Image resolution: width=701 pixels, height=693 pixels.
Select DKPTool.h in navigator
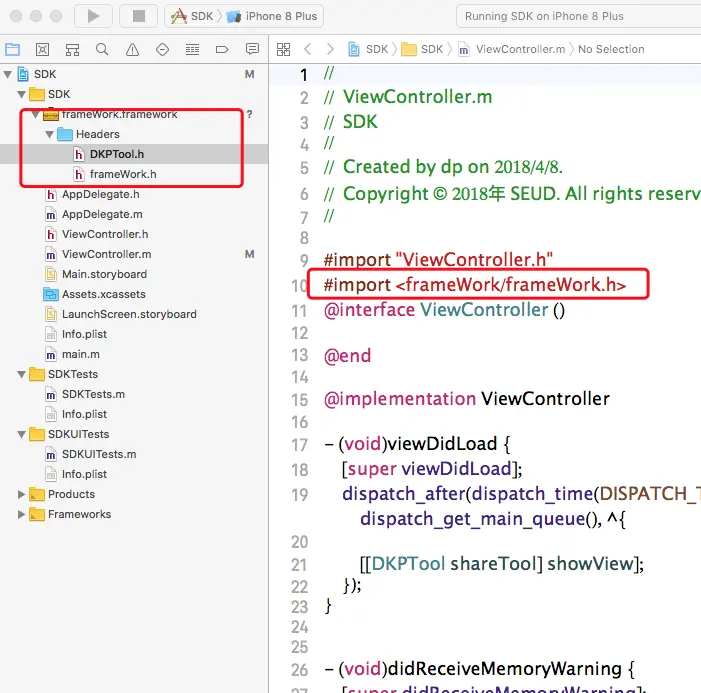[117, 154]
